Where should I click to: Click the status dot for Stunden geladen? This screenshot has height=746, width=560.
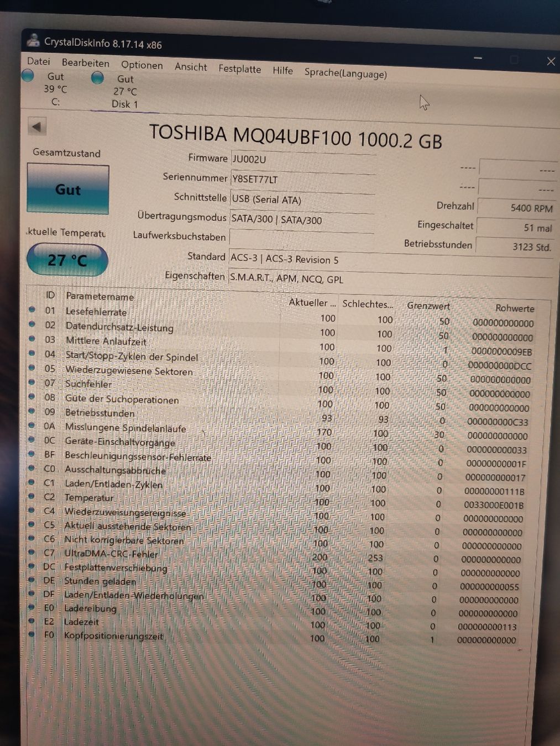click(x=32, y=580)
